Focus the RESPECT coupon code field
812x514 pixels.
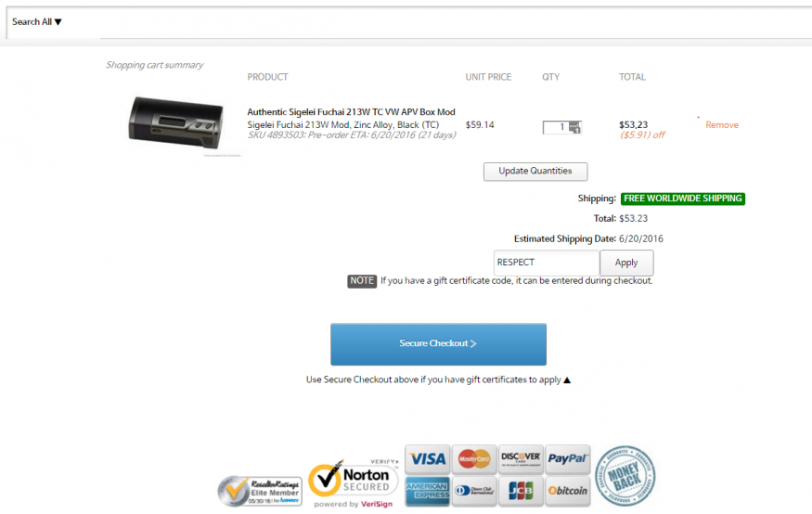tap(547, 263)
